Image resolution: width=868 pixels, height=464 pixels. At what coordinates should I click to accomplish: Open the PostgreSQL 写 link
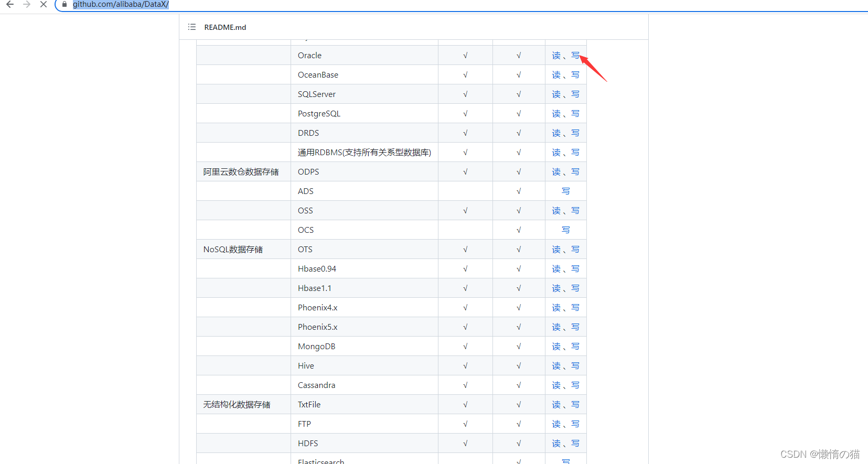(x=575, y=114)
